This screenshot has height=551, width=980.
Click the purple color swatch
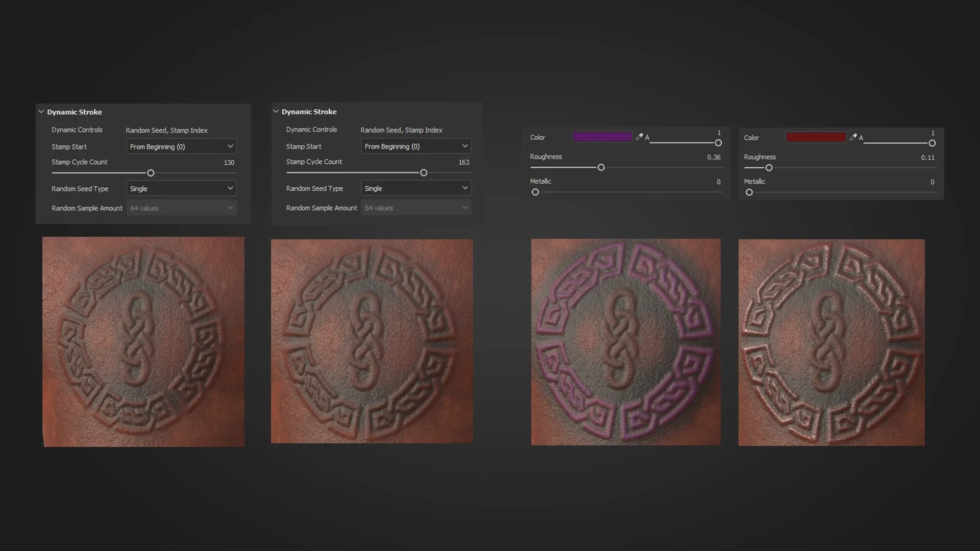tap(602, 137)
